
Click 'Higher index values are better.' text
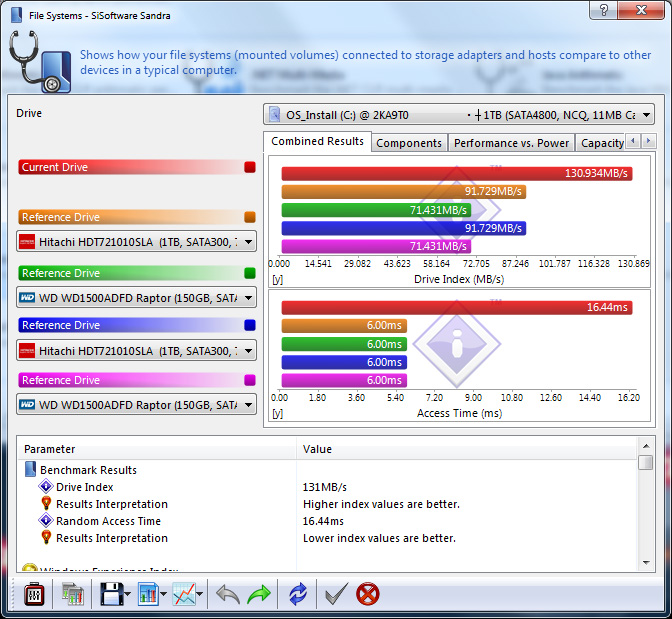(x=381, y=504)
